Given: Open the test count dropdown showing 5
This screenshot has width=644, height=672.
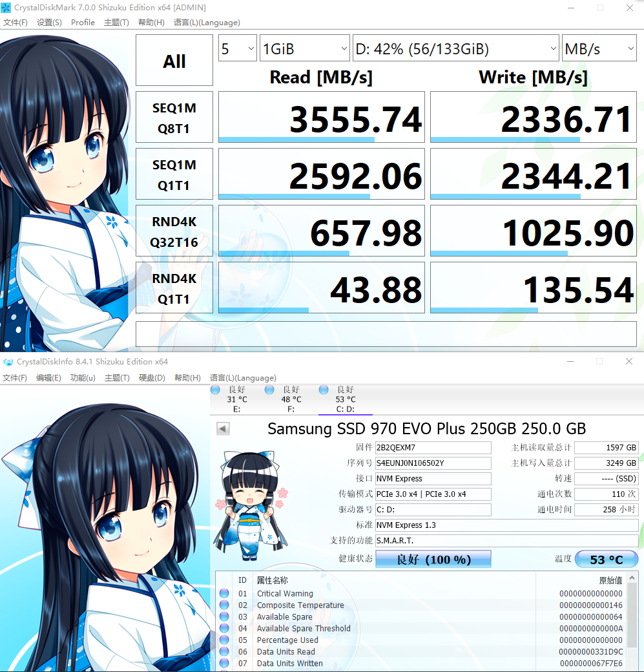Looking at the screenshot, I should (x=237, y=48).
